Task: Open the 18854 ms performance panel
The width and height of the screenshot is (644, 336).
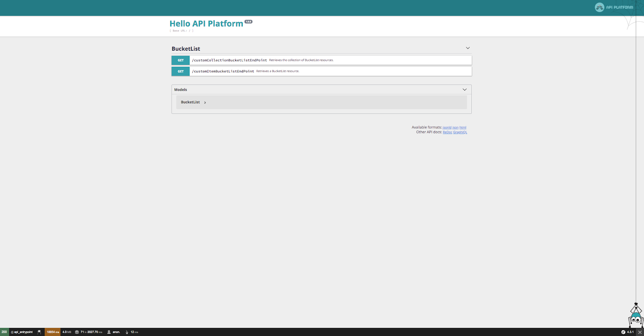Action: click(x=53, y=332)
